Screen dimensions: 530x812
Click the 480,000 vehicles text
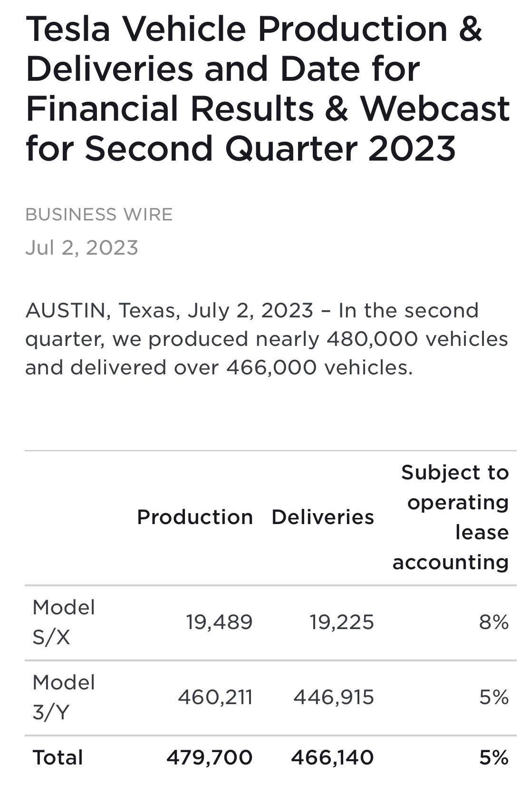[x=417, y=339]
